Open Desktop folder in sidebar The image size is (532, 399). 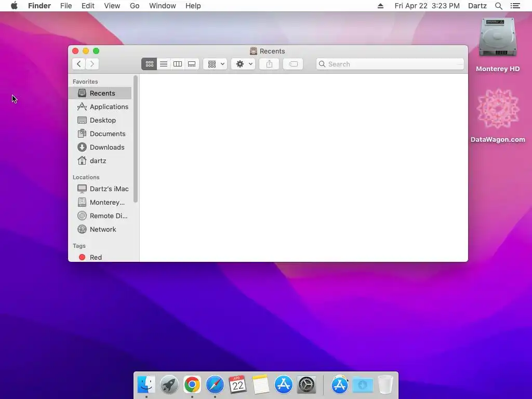tap(100, 121)
